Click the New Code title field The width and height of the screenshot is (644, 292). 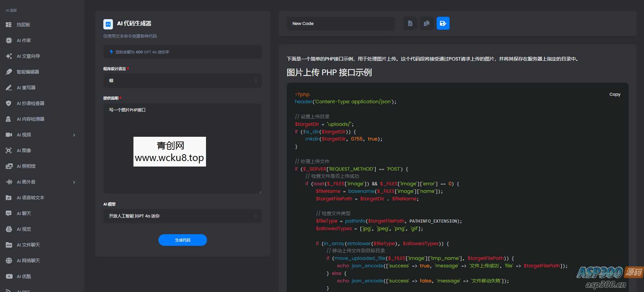coord(340,24)
